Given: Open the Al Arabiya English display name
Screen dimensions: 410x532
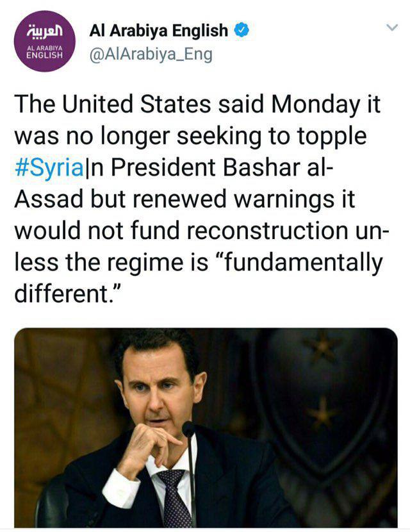Looking at the screenshot, I should (x=159, y=29).
